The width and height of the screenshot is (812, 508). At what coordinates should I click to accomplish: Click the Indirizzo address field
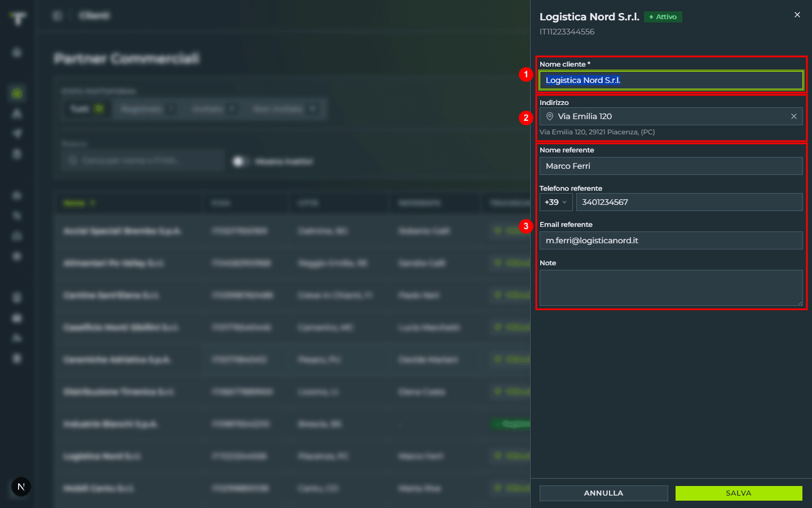click(x=671, y=116)
